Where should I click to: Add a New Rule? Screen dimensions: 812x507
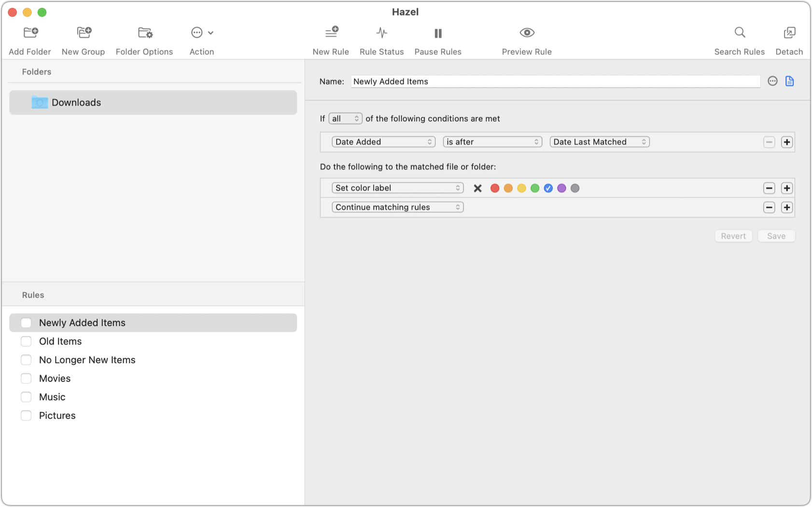[x=331, y=33]
